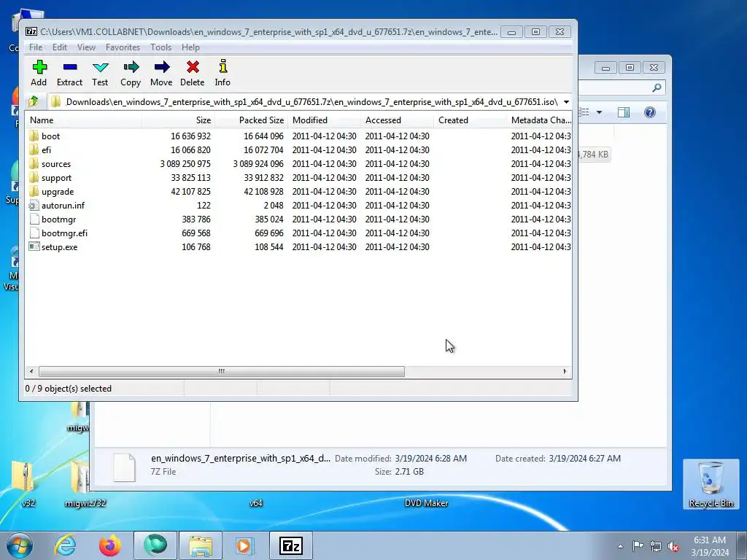This screenshot has width=747, height=560.
Task: Open the Action Center flag icon
Action: click(x=638, y=546)
